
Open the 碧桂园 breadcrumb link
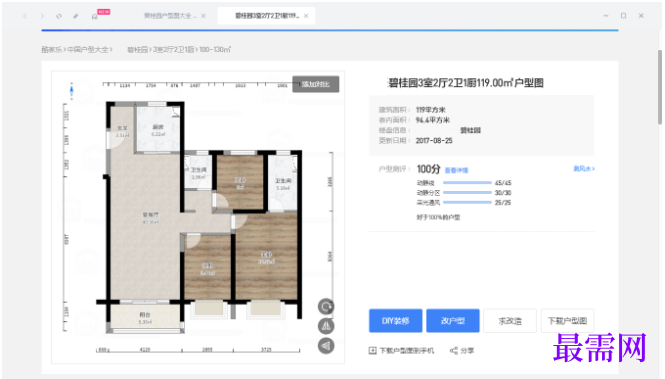137,50
